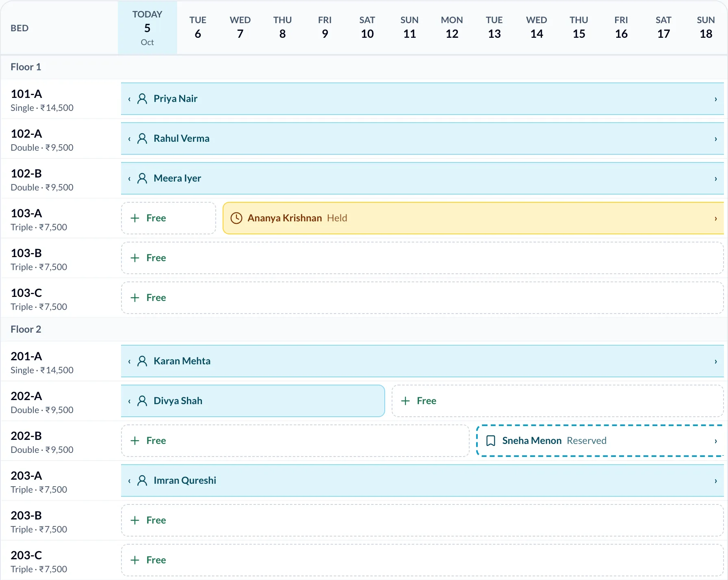Click the plus icon in the 202-B free slot
The width and height of the screenshot is (728, 580).
tap(135, 441)
